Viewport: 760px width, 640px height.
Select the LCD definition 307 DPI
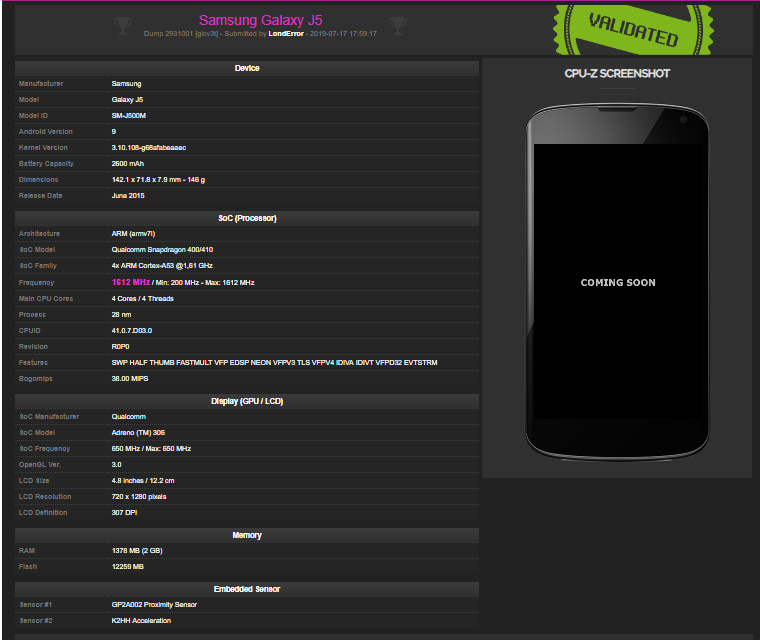125,513
